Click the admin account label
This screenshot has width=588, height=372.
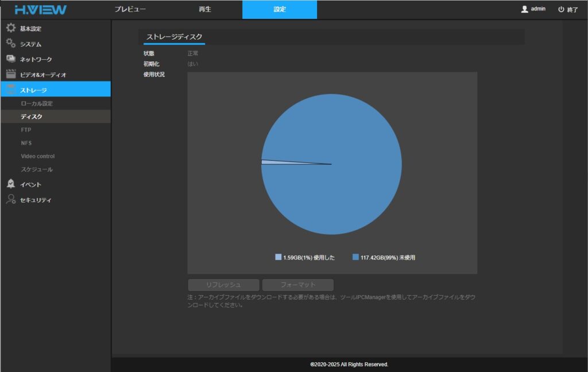(x=538, y=9)
